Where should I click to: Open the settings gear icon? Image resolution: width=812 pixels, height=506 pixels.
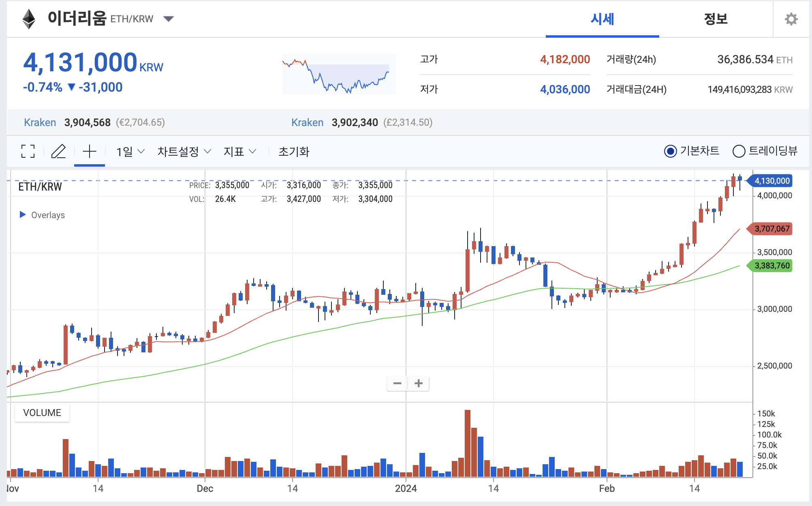pos(791,19)
